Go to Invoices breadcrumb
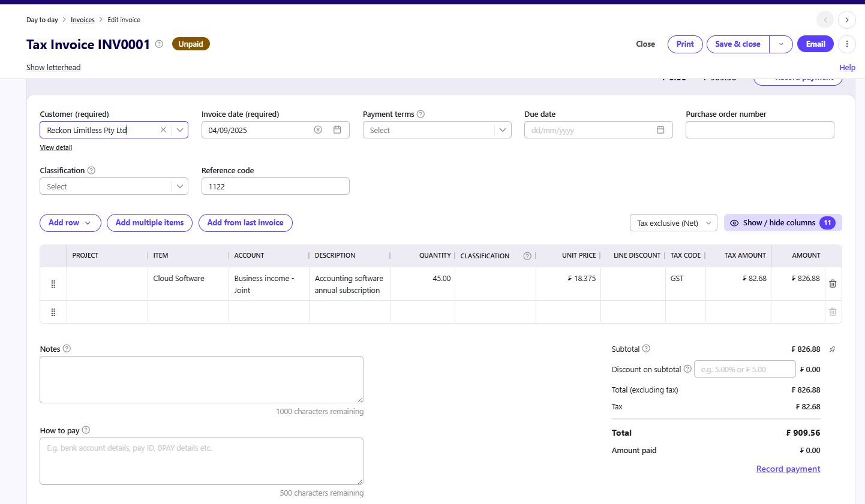Viewport: 865px width, 504px height. coord(83,20)
